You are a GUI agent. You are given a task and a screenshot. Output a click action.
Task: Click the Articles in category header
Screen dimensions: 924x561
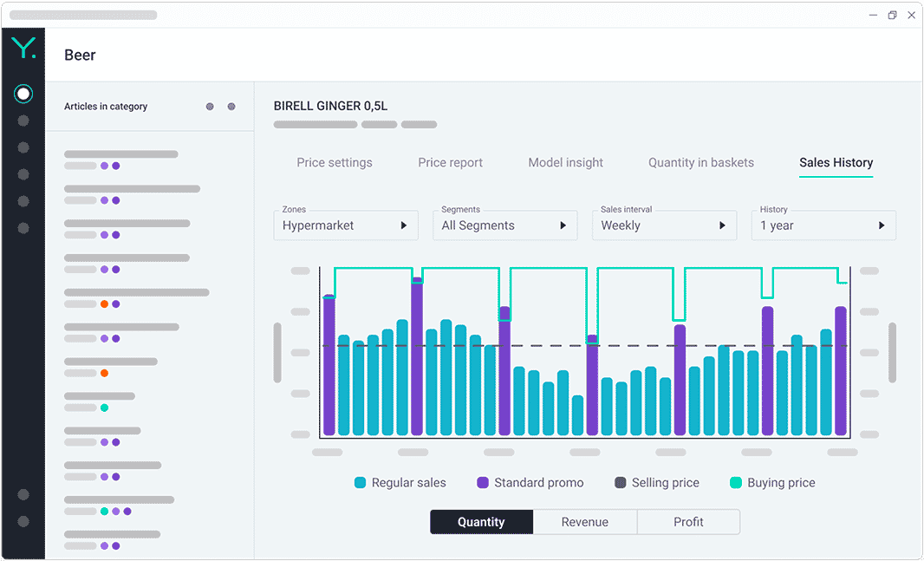tap(106, 107)
